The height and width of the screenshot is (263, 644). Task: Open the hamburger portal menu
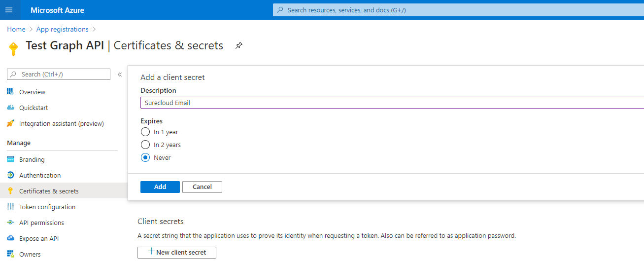pos(9,10)
